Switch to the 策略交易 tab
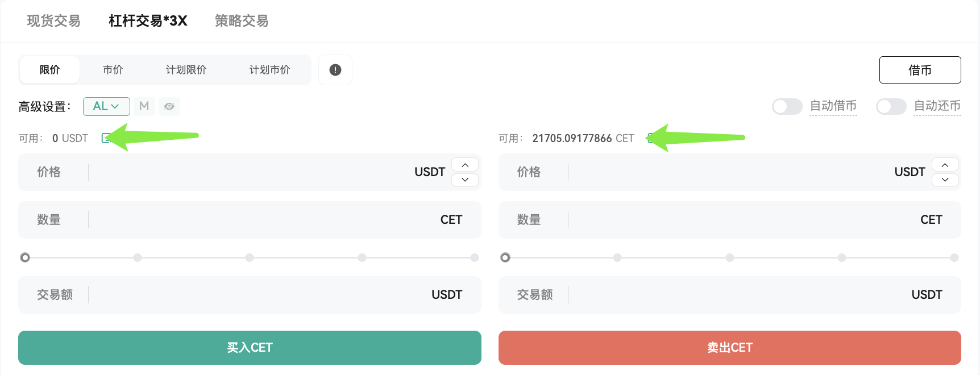This screenshot has height=375, width=980. tap(241, 20)
